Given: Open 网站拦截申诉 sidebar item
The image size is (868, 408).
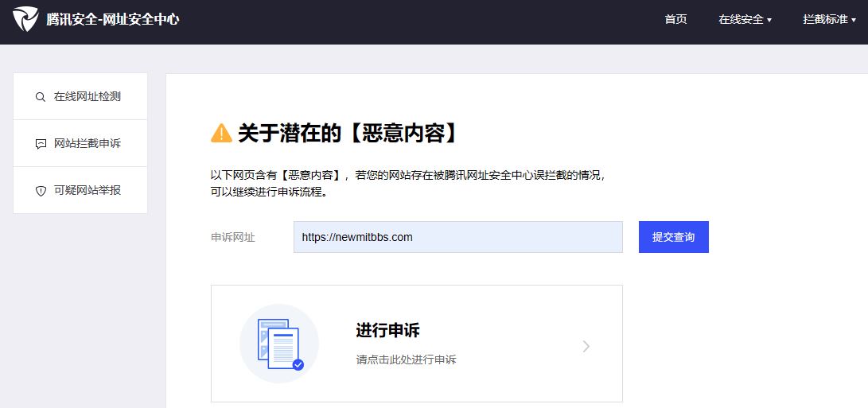Looking at the screenshot, I should coord(80,143).
